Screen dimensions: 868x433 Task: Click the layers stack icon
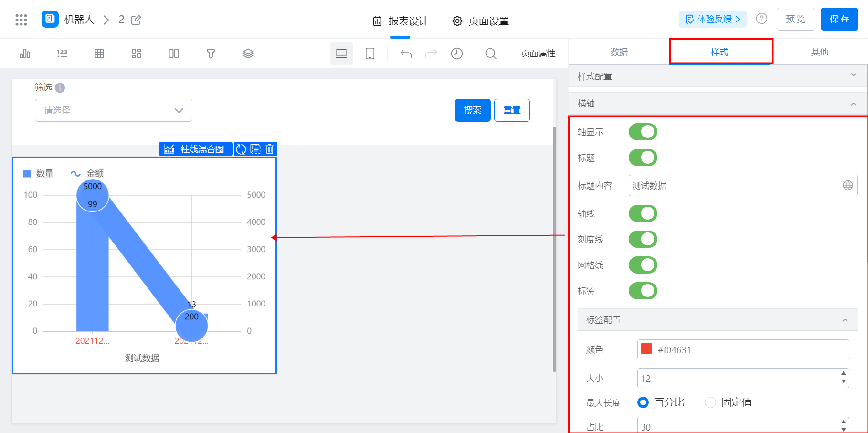point(248,53)
